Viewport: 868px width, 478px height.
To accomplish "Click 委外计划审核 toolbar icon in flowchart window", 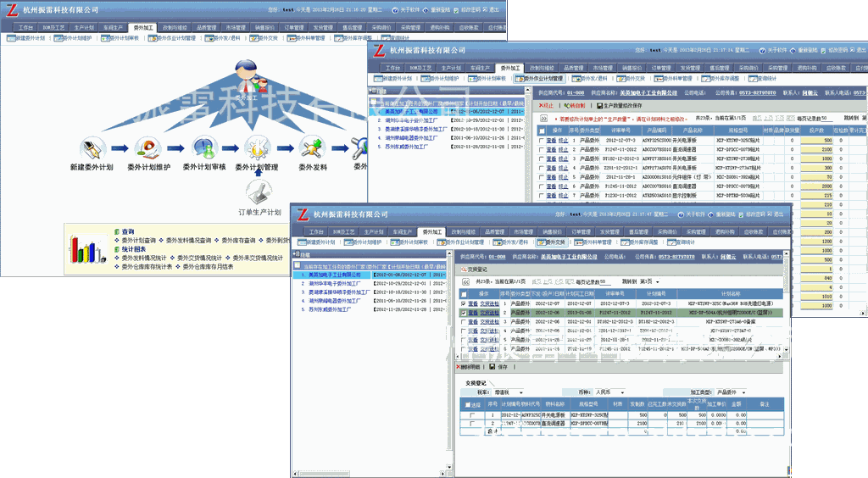I will click(104, 38).
